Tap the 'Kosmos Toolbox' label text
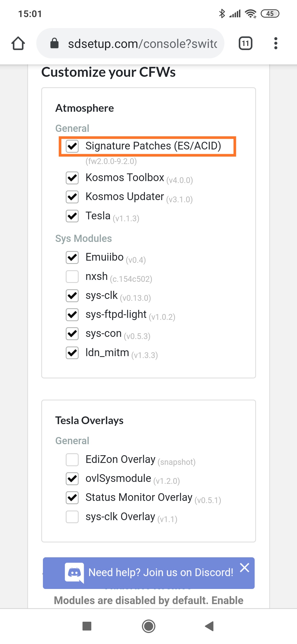This screenshot has height=644, width=297. click(x=125, y=178)
